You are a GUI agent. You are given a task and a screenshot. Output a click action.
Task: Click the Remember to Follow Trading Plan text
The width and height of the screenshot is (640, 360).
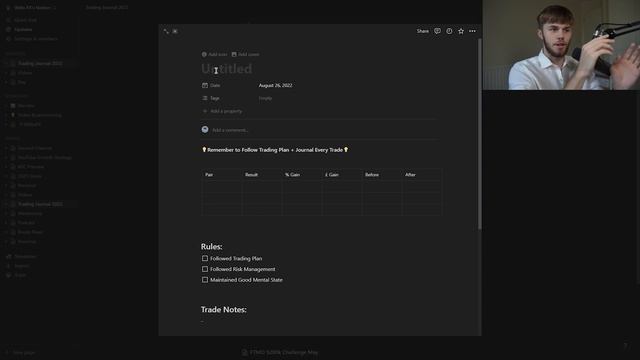pyautogui.click(x=275, y=150)
